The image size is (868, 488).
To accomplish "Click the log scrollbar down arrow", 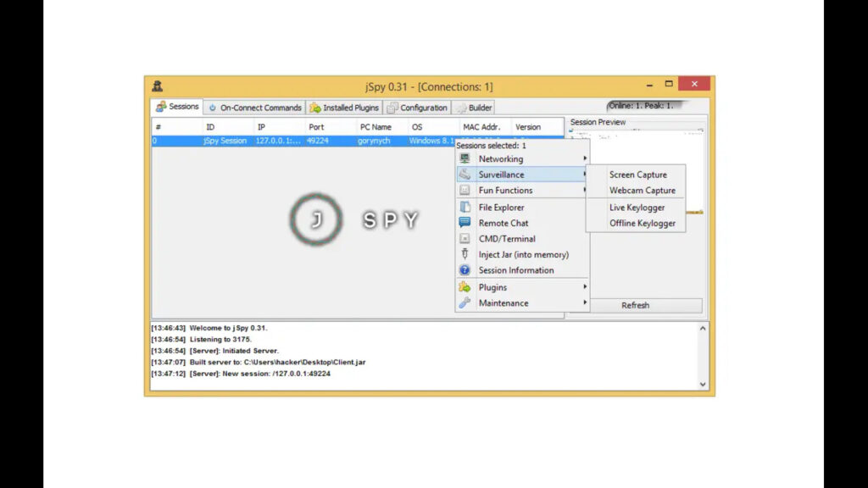I will [703, 385].
